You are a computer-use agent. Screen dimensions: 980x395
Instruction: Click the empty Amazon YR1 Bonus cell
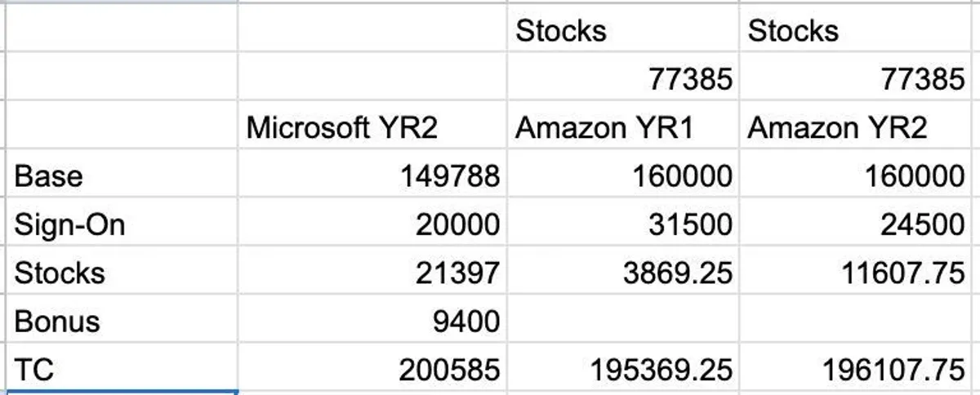point(622,321)
